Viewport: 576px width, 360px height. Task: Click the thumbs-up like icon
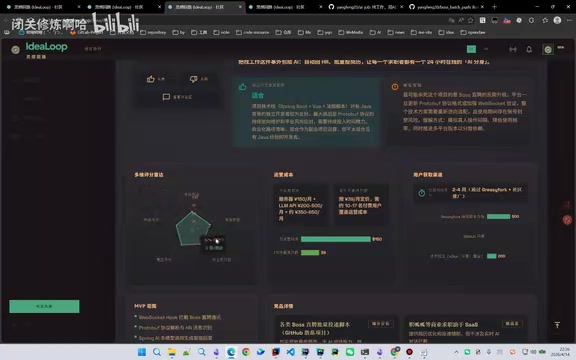(x=151, y=79)
